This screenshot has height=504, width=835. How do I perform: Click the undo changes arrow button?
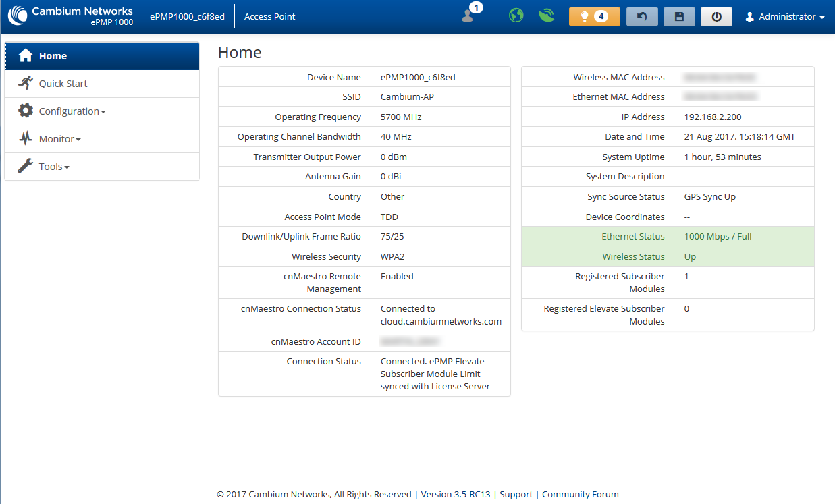tap(642, 16)
